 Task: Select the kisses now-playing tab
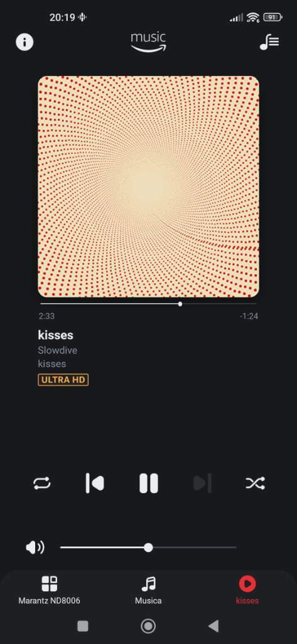coord(247,590)
